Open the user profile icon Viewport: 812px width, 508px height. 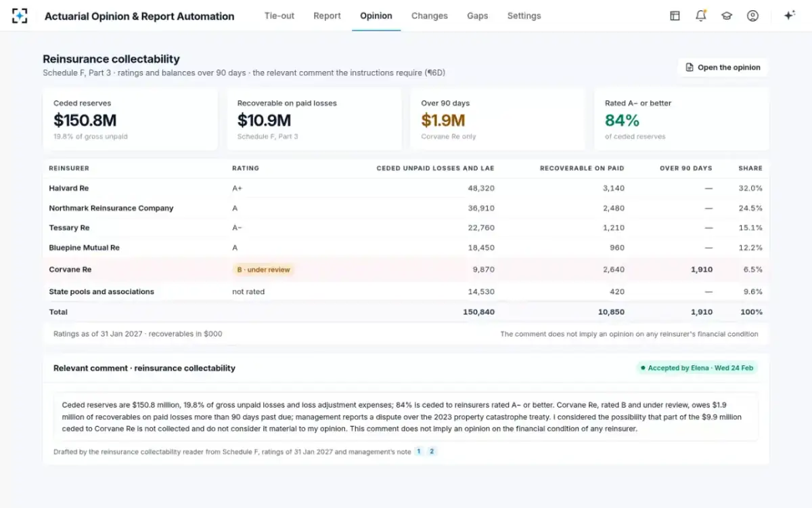752,16
